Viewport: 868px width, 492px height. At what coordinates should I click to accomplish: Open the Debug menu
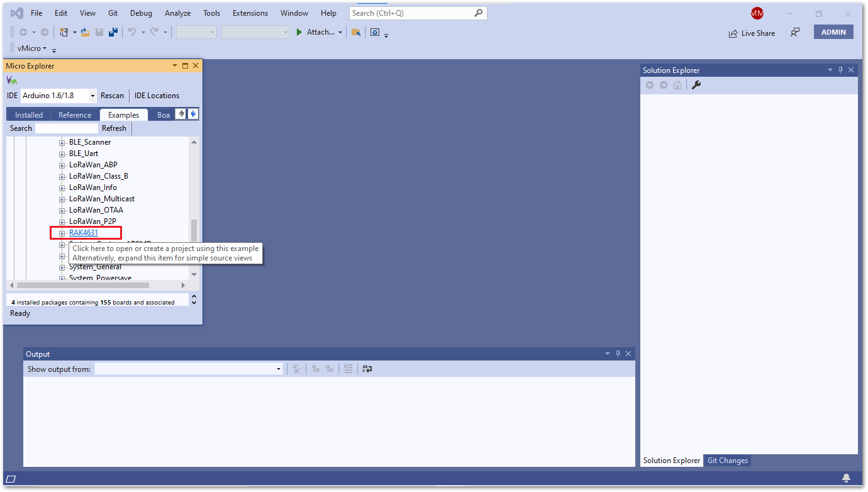tap(141, 13)
